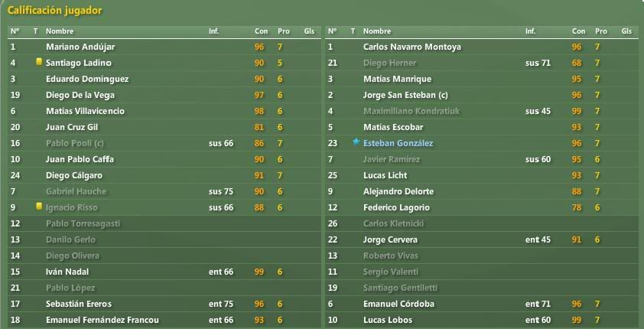Select Carlos Navarro Montoya row
Image resolution: width=644 pixels, height=329 pixels.
pos(482,47)
